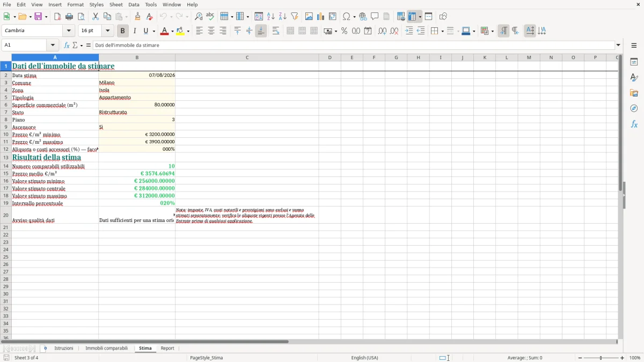Switch to the Istruzioni sheet tab
The height and width of the screenshot is (362, 644).
click(x=64, y=349)
